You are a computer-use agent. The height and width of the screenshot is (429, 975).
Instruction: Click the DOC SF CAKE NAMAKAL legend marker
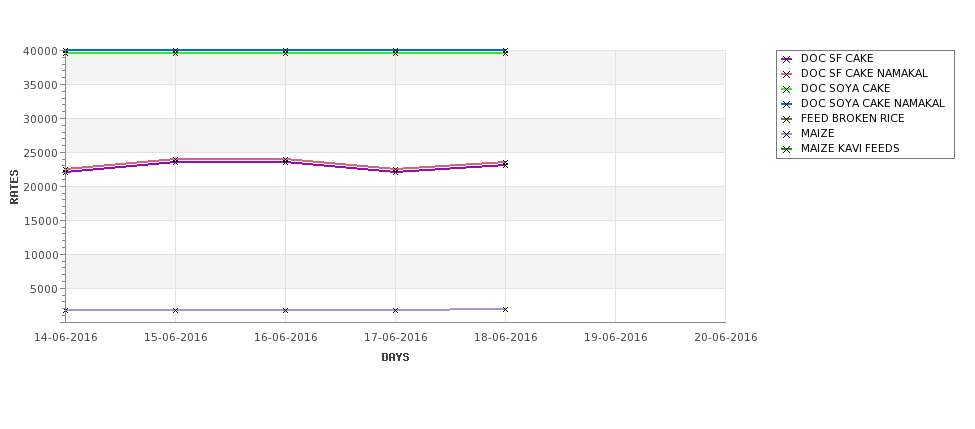(x=787, y=74)
